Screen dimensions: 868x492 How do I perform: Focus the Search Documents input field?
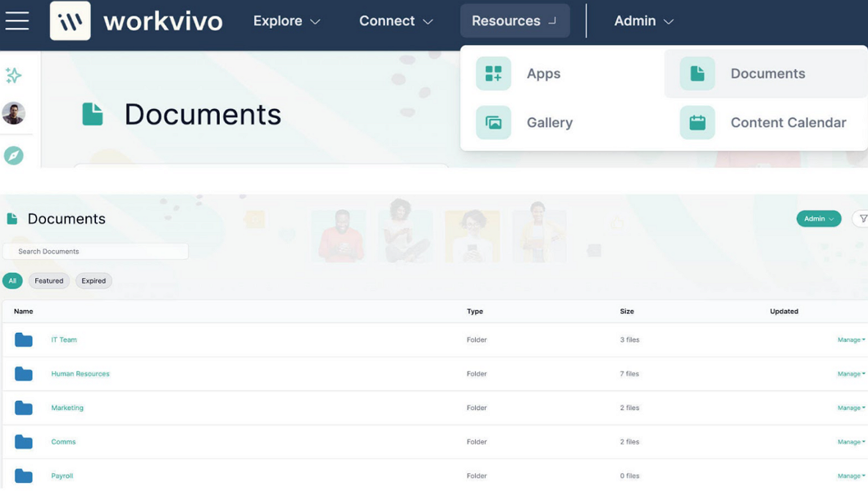[96, 251]
